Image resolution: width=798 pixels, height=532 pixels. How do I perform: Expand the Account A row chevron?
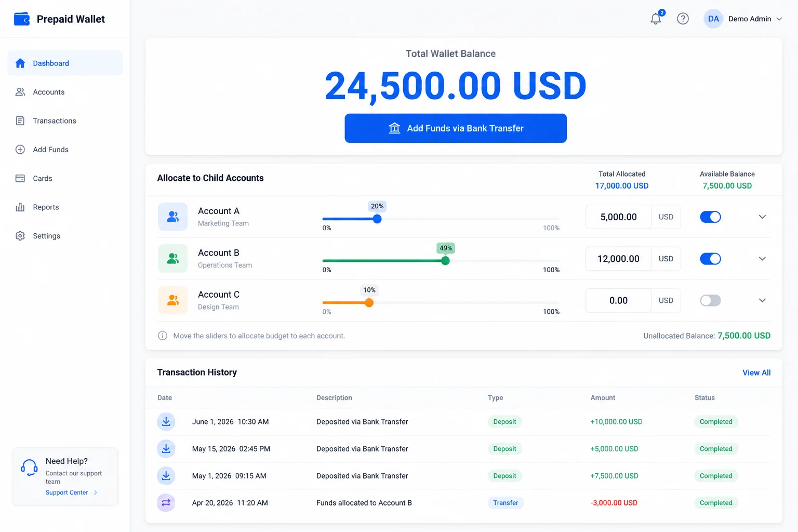[x=762, y=217]
